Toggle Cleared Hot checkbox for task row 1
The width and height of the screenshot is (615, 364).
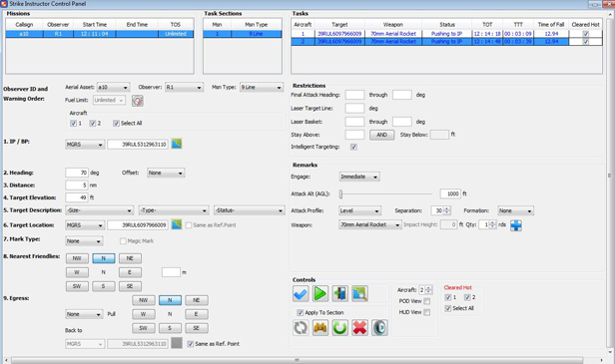coord(586,34)
